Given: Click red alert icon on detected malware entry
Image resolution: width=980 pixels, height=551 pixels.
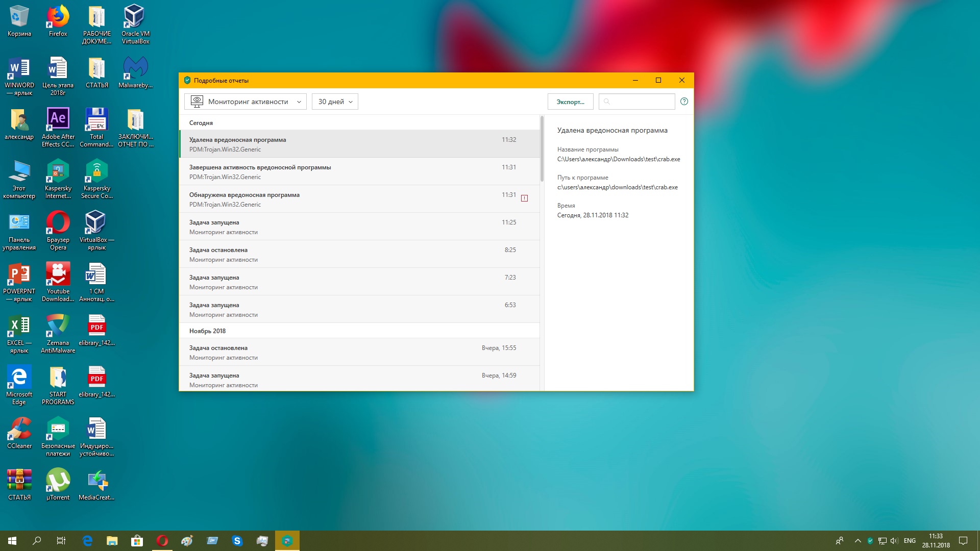Looking at the screenshot, I should tap(524, 198).
